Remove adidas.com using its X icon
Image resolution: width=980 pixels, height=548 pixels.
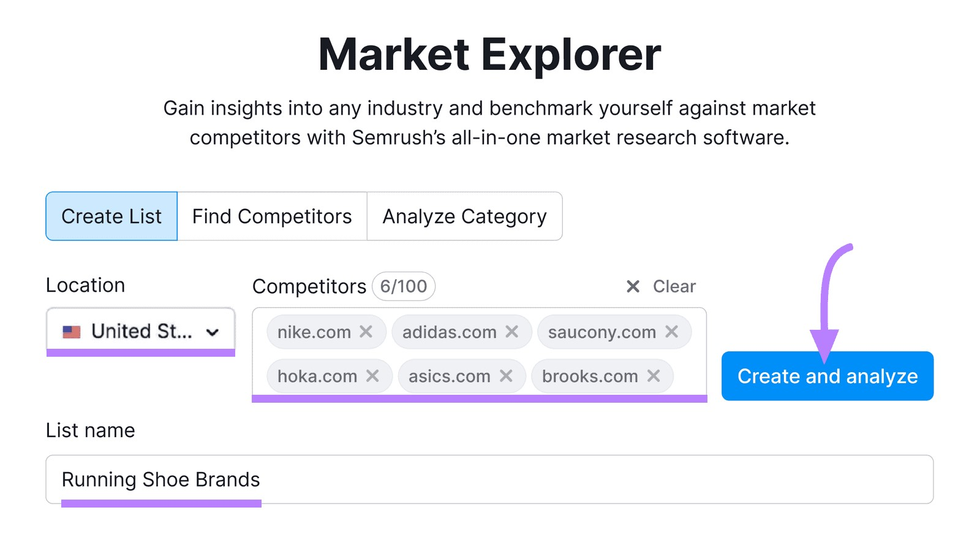(513, 332)
